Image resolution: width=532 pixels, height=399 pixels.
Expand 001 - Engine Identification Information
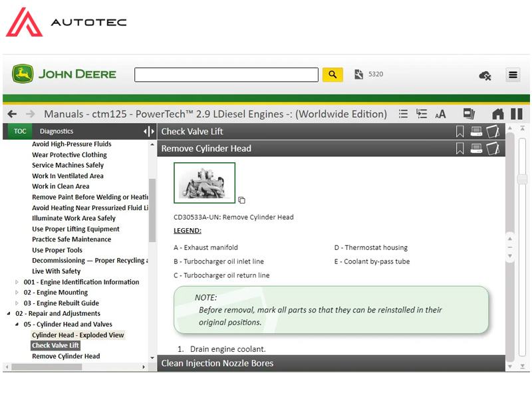click(x=17, y=282)
